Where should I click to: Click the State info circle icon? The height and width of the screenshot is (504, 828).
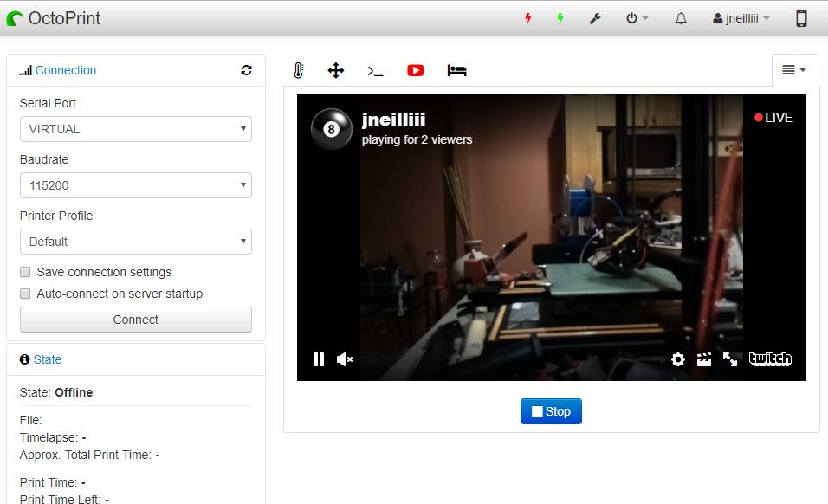25,359
